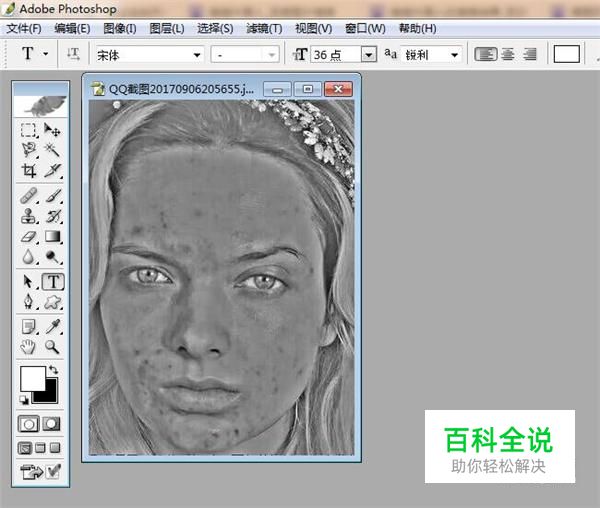600x508 pixels.
Task: Jump to ImageReady button
Action: tap(31, 472)
